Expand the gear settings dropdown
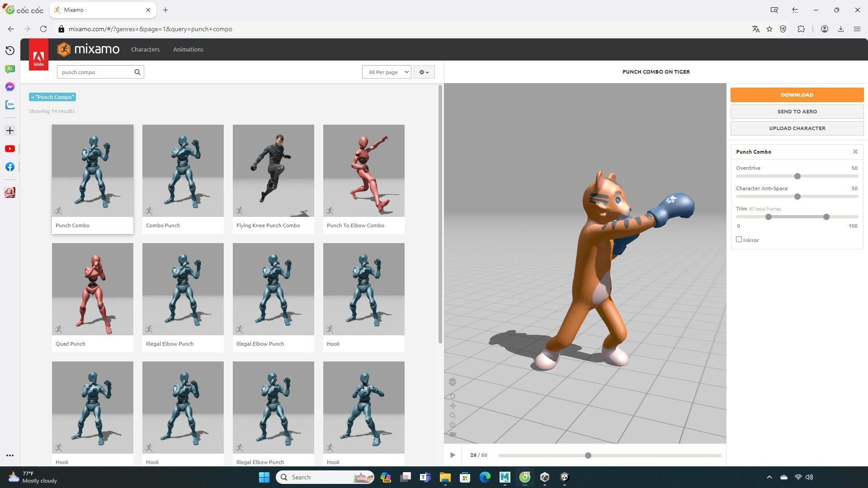This screenshot has height=488, width=868. click(424, 72)
